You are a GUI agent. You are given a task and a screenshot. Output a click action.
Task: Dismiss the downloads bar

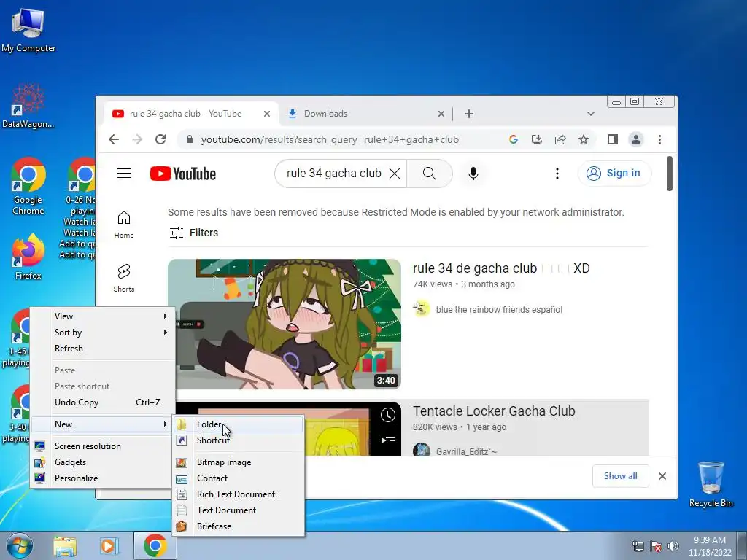coord(662,476)
